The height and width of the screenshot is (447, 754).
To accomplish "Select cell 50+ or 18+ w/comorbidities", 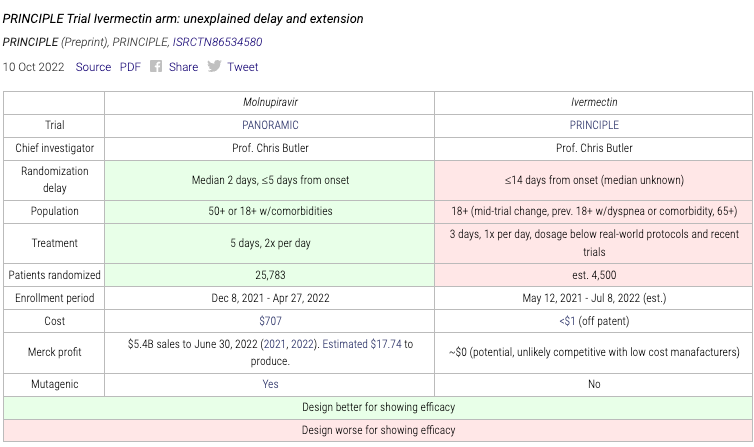I will pyautogui.click(x=270, y=211).
